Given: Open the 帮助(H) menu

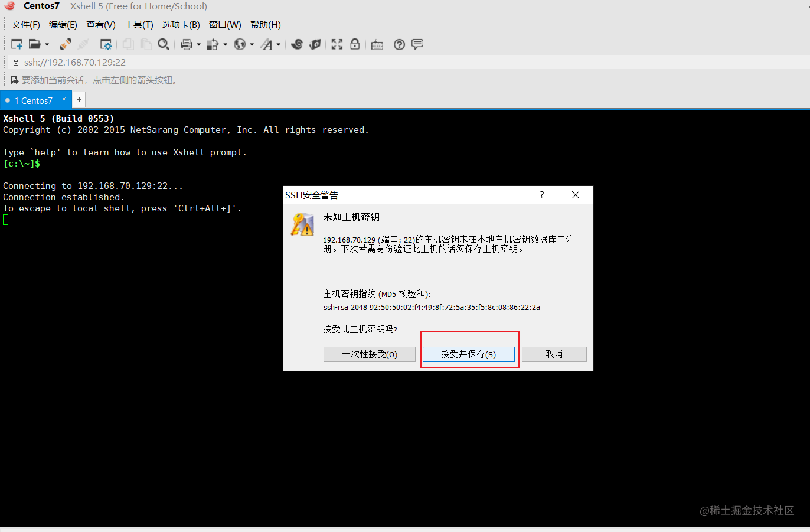Looking at the screenshot, I should [x=265, y=24].
